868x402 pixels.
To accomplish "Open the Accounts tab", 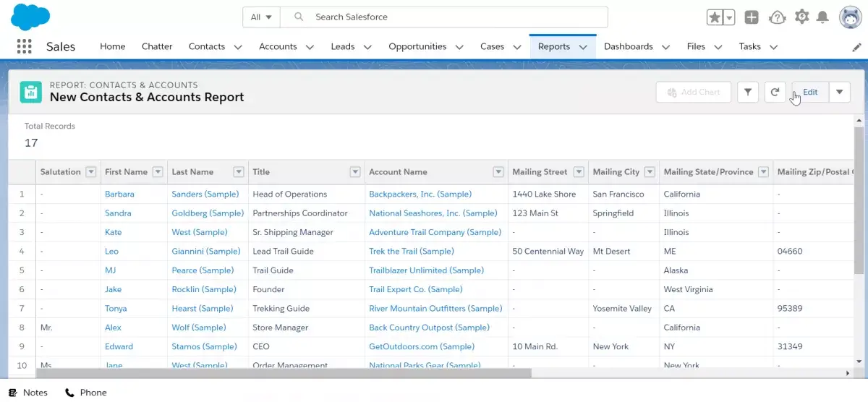I will [278, 46].
